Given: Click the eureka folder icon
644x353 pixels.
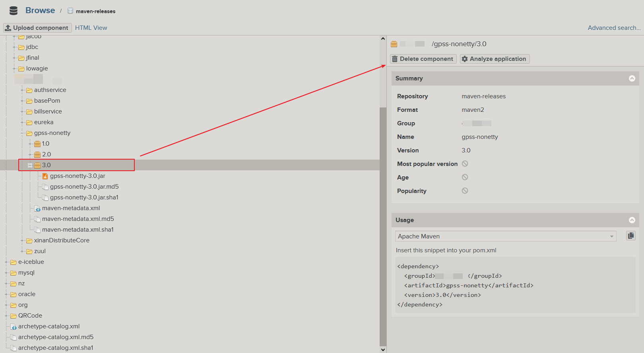Looking at the screenshot, I should [29, 123].
